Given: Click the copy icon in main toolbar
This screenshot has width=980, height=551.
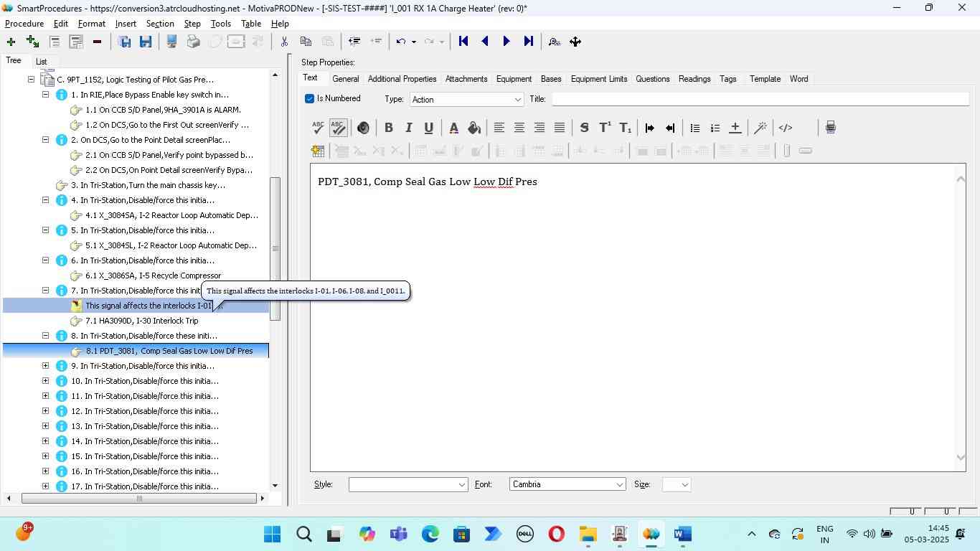Looking at the screenshot, I should click(306, 42).
